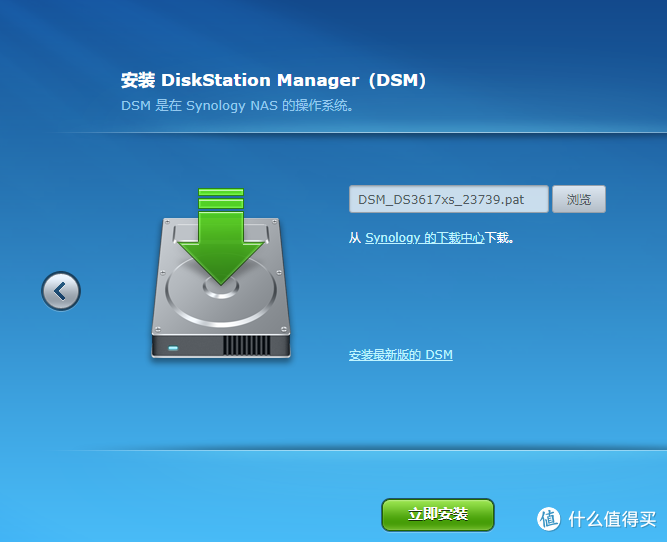The image size is (667, 542).
Task: Select the subtitle DSM 是在 Synology NAS 的操作系统
Action: tap(237, 106)
